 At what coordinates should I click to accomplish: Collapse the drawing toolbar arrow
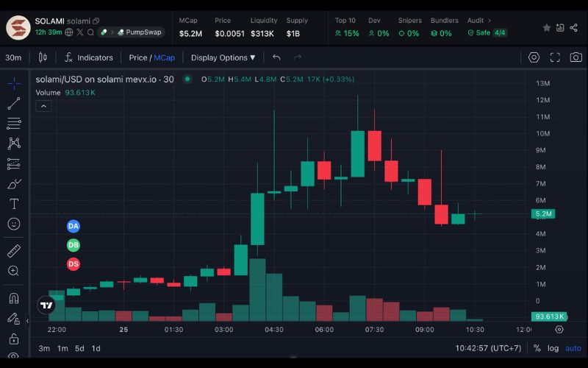pos(27,321)
